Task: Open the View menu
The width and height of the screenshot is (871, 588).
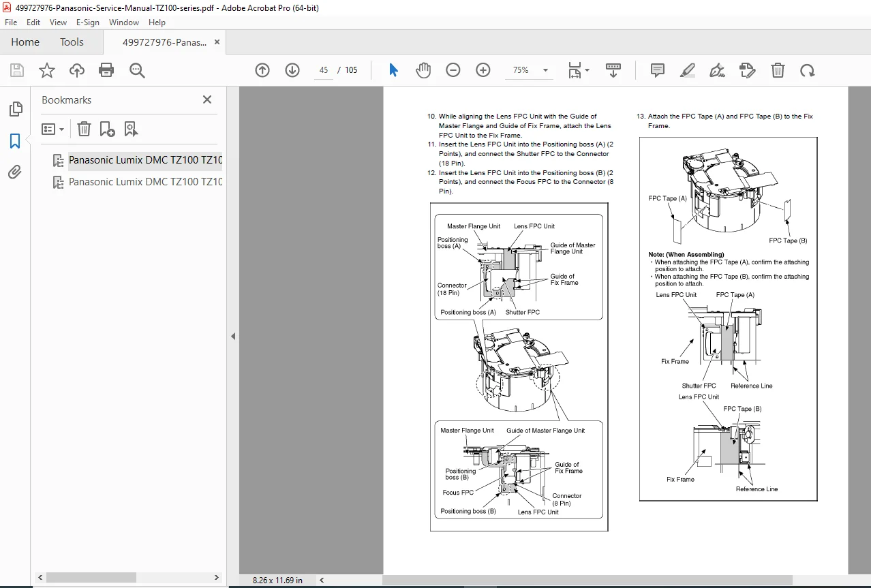Action: (58, 22)
